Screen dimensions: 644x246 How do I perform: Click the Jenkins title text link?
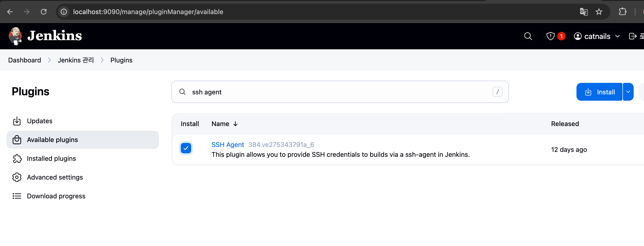(x=54, y=36)
